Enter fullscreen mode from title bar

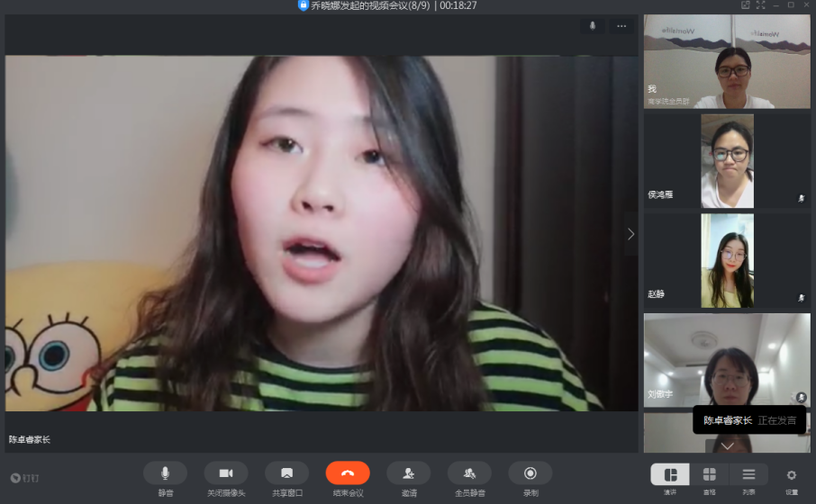(761, 5)
